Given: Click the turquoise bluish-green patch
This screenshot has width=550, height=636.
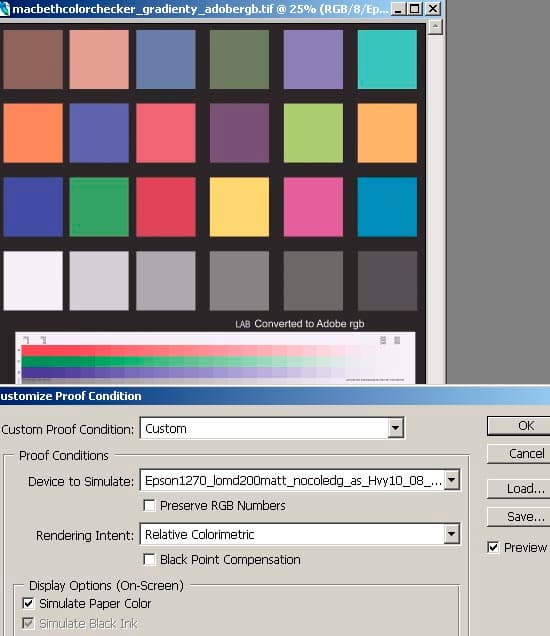Looking at the screenshot, I should pos(387,59).
